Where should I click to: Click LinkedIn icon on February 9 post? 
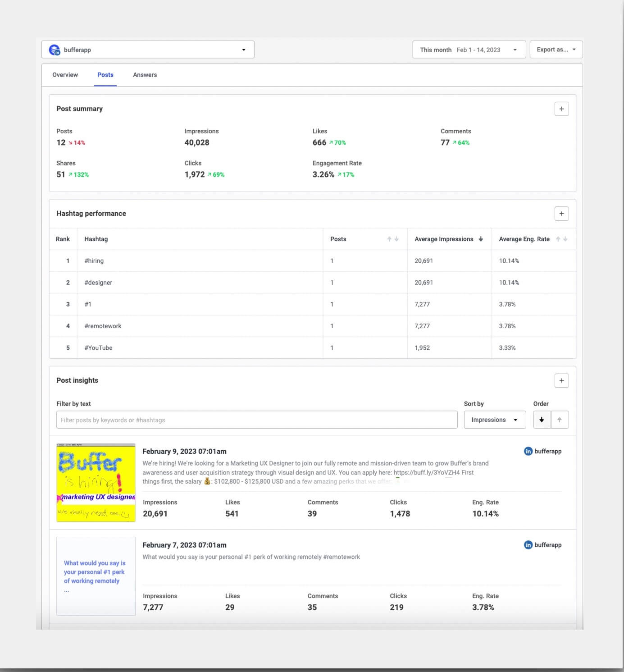coord(528,451)
